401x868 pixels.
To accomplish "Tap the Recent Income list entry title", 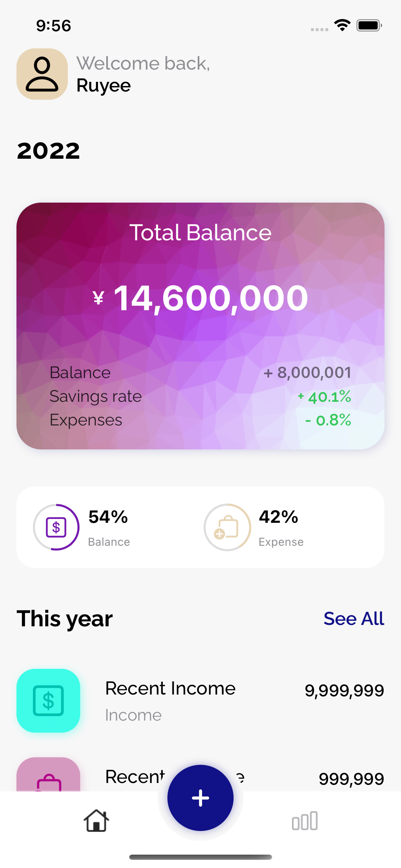I will pos(170,688).
